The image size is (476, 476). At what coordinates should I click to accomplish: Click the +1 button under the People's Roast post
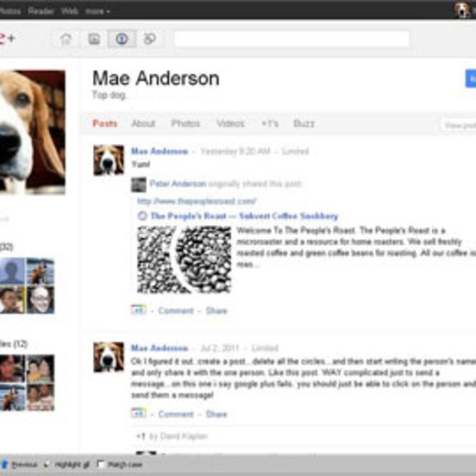138,310
